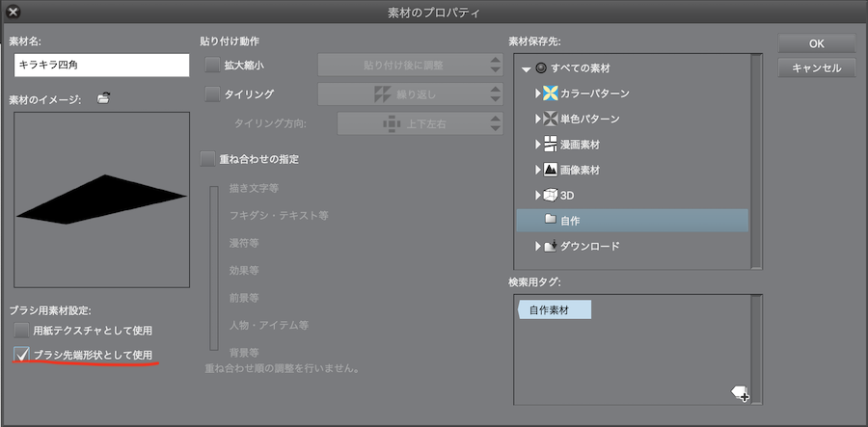Click the 素材保存先 list scrollbar
Viewport: 868px width, 427px height.
click(x=756, y=161)
